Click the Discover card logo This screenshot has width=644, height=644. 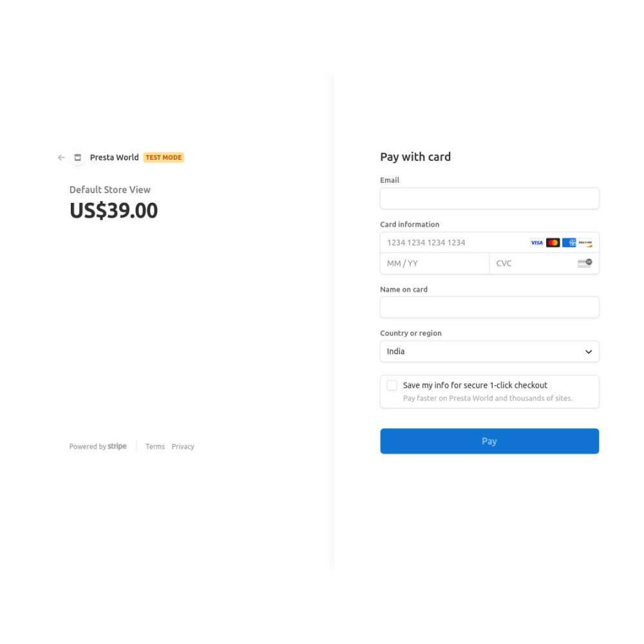tap(585, 243)
